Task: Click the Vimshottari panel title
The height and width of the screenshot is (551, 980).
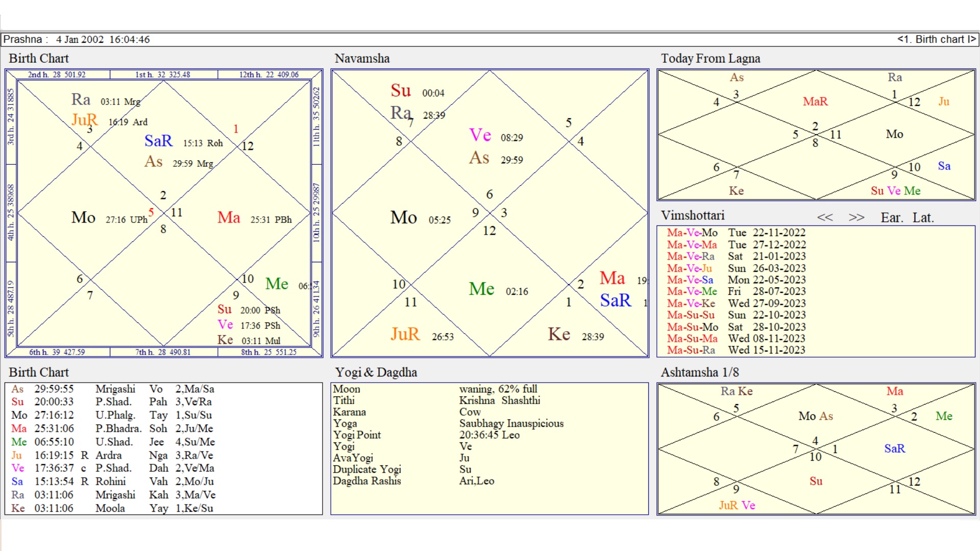Action: coord(693,215)
